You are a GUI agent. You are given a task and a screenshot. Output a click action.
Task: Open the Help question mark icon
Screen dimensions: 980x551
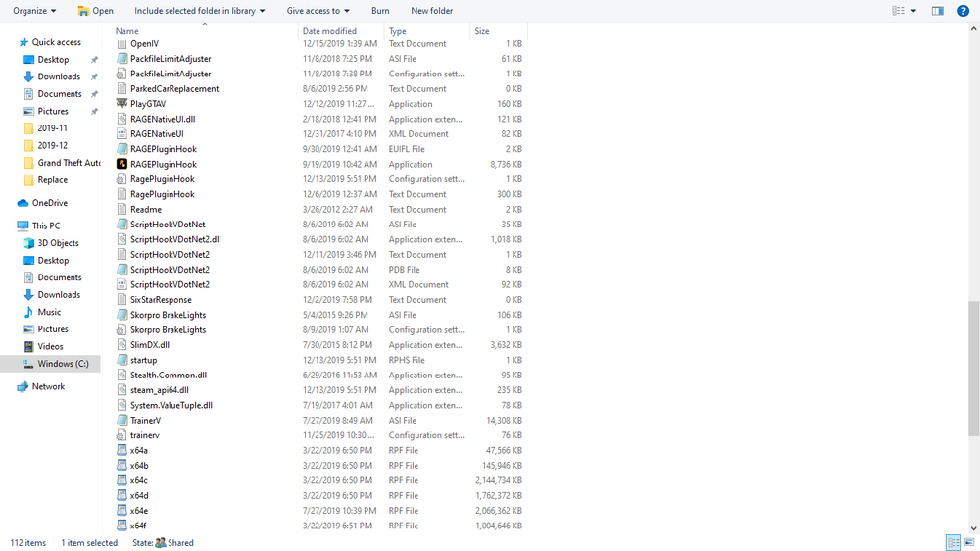963,11
